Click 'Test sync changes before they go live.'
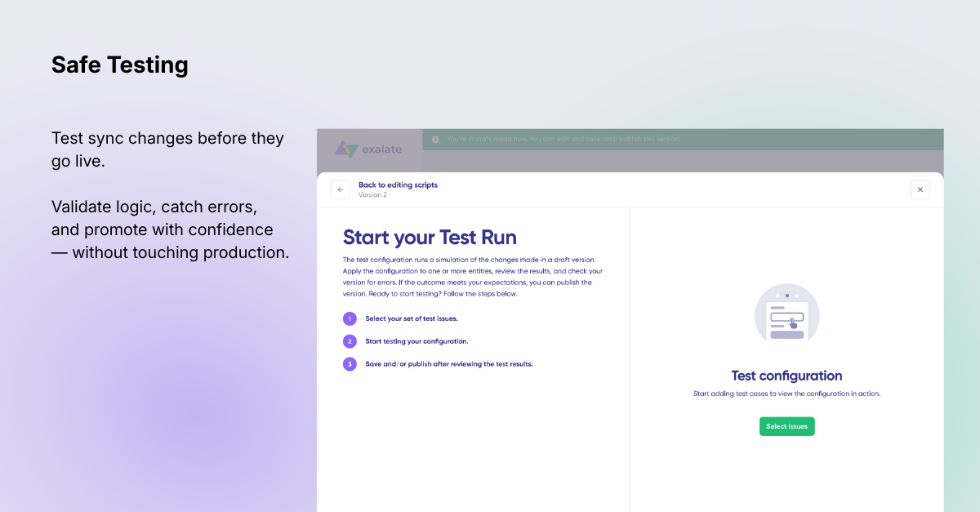The height and width of the screenshot is (512, 980). [x=167, y=149]
